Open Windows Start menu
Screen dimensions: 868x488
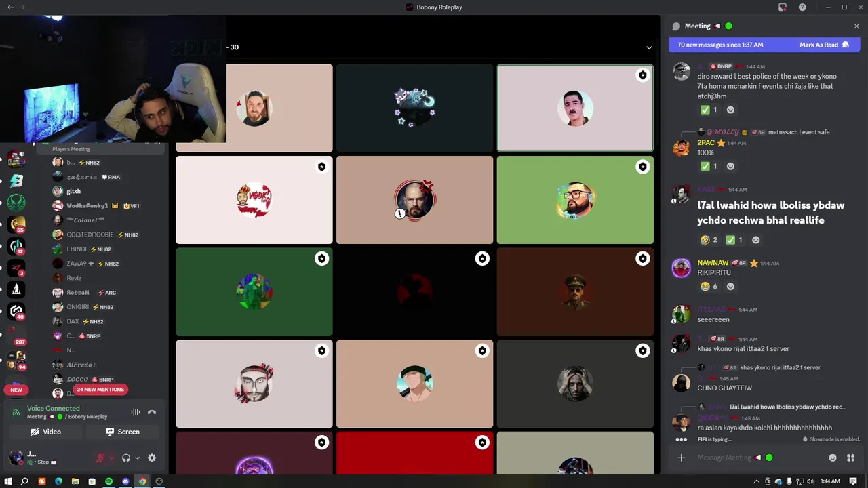(8, 481)
